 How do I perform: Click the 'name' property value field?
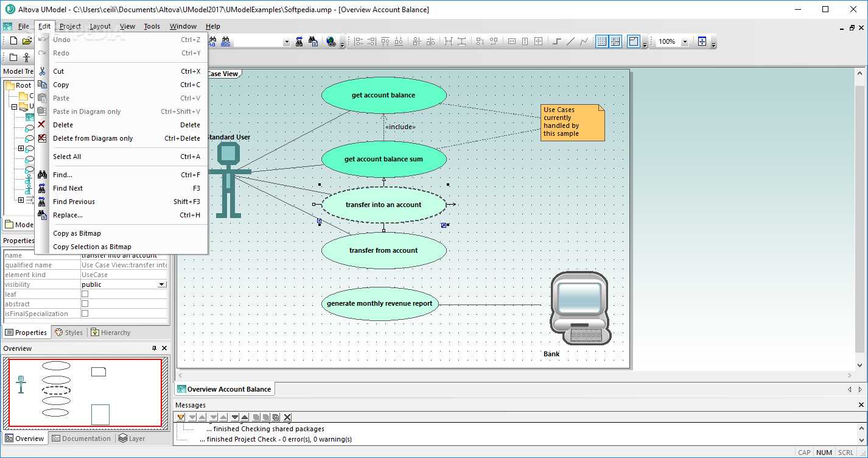pos(124,256)
